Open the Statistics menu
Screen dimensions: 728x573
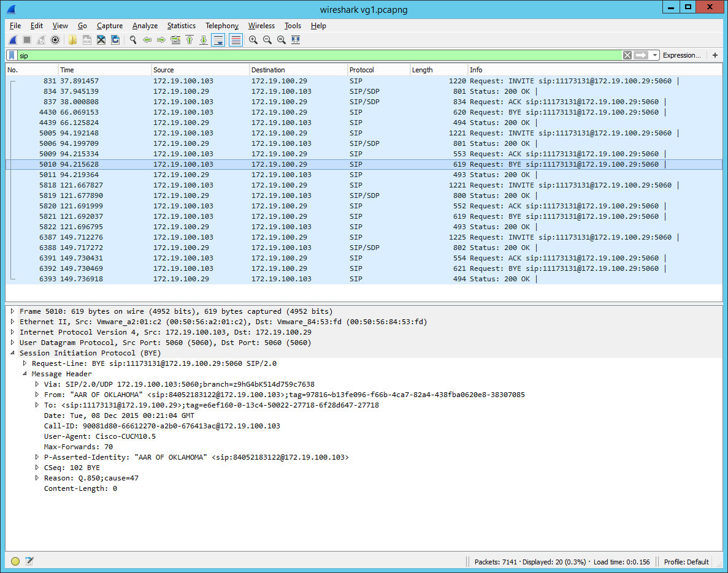[x=181, y=26]
